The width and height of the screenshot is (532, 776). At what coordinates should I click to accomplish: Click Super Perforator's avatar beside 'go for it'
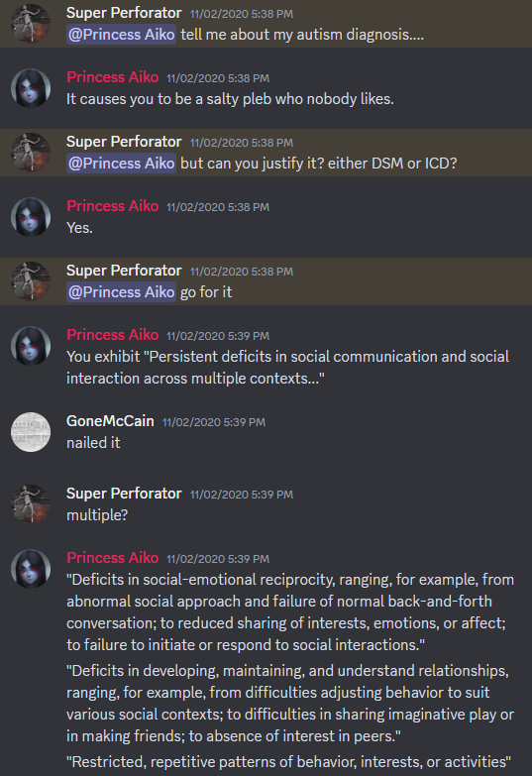pos(31,280)
